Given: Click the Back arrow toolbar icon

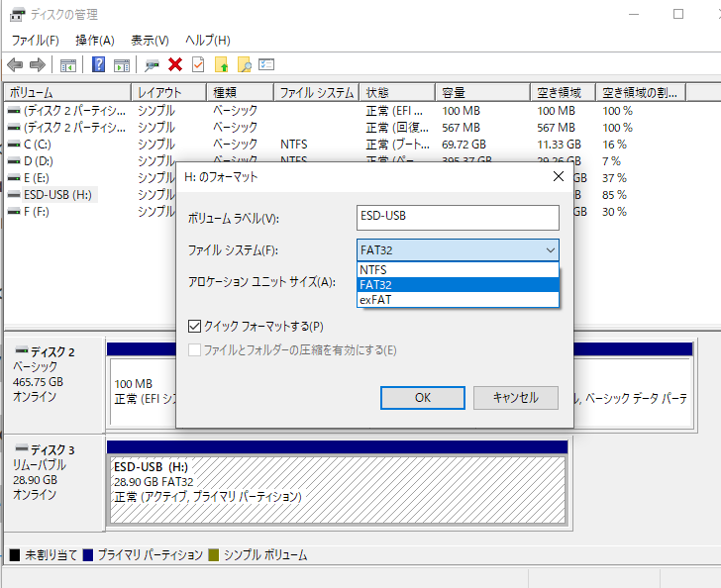Looking at the screenshot, I should [x=15, y=64].
